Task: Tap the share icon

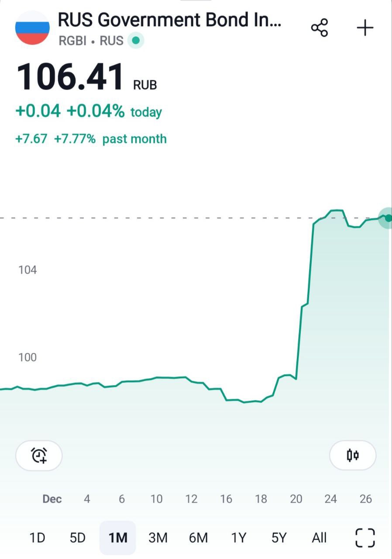Action: click(x=319, y=28)
